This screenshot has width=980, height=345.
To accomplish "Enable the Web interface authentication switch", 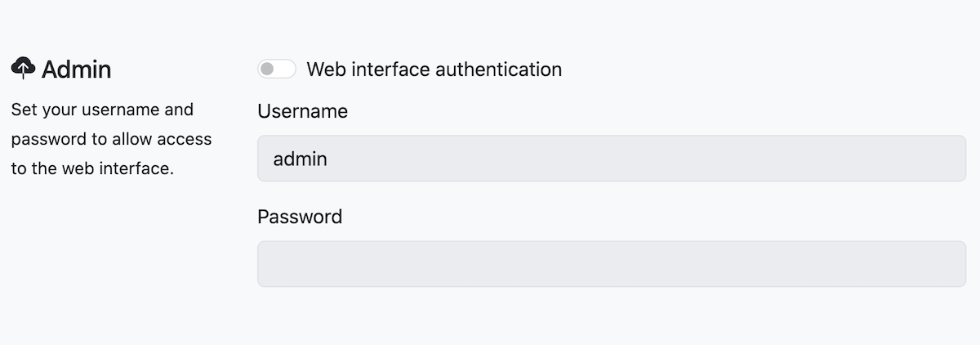I will 277,69.
